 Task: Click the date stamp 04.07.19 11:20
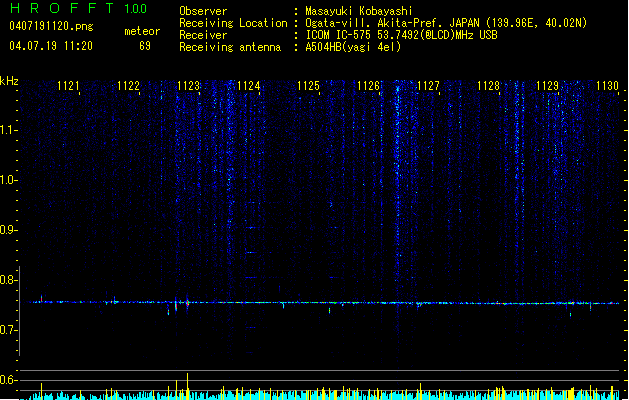tap(51, 46)
